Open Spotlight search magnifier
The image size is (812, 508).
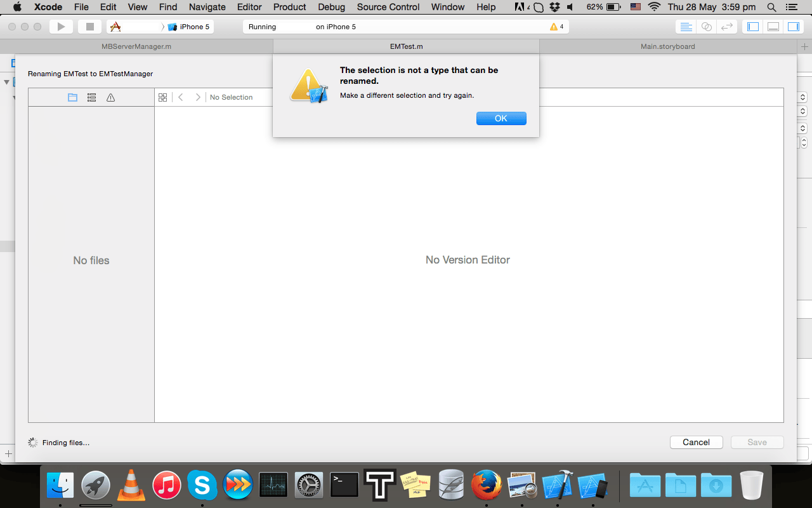coord(771,7)
